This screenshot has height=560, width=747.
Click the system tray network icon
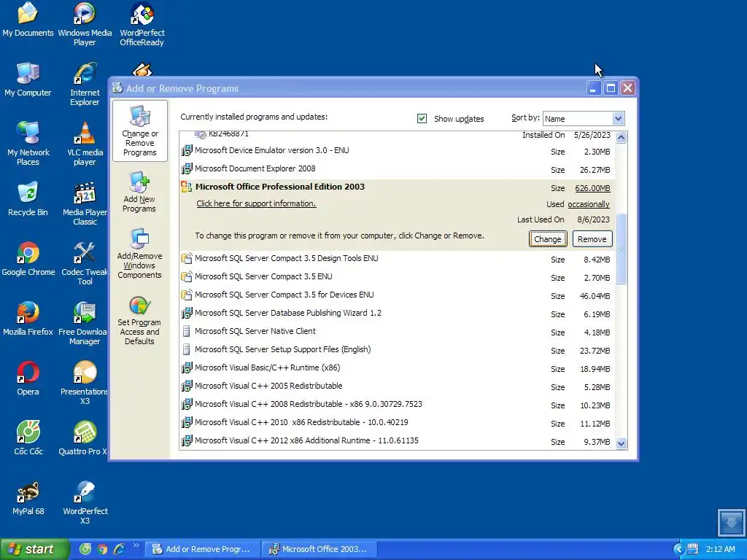coord(693,549)
